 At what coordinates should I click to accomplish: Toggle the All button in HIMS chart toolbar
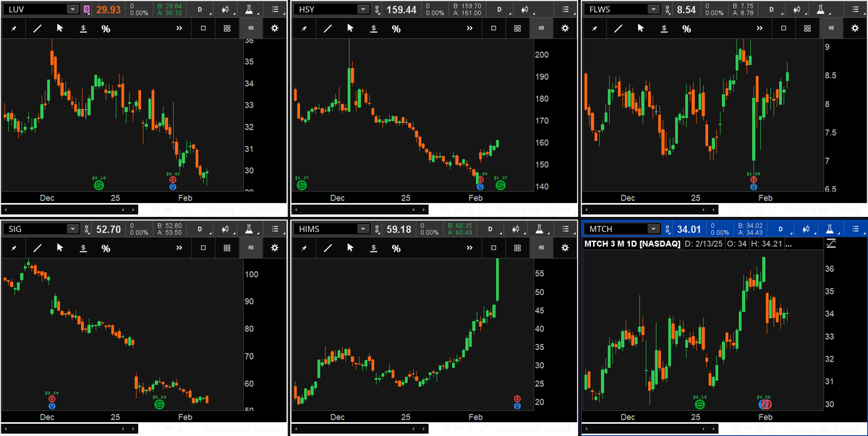pyautogui.click(x=541, y=248)
